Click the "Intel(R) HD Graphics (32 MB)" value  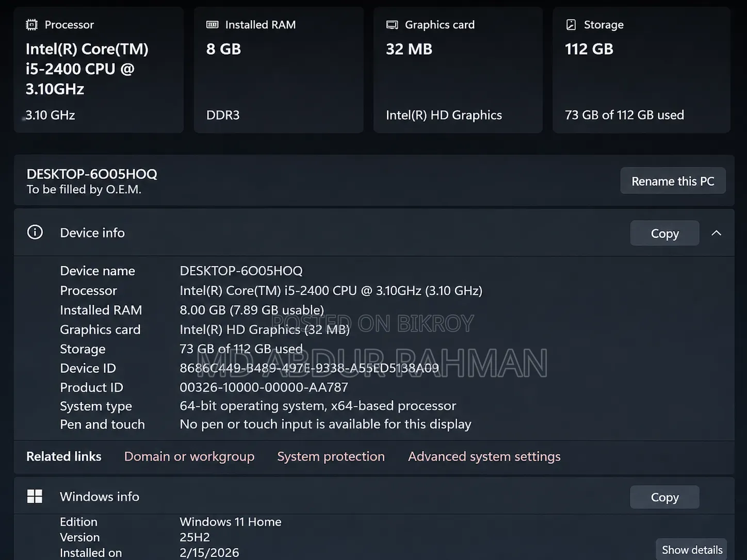coord(265,330)
